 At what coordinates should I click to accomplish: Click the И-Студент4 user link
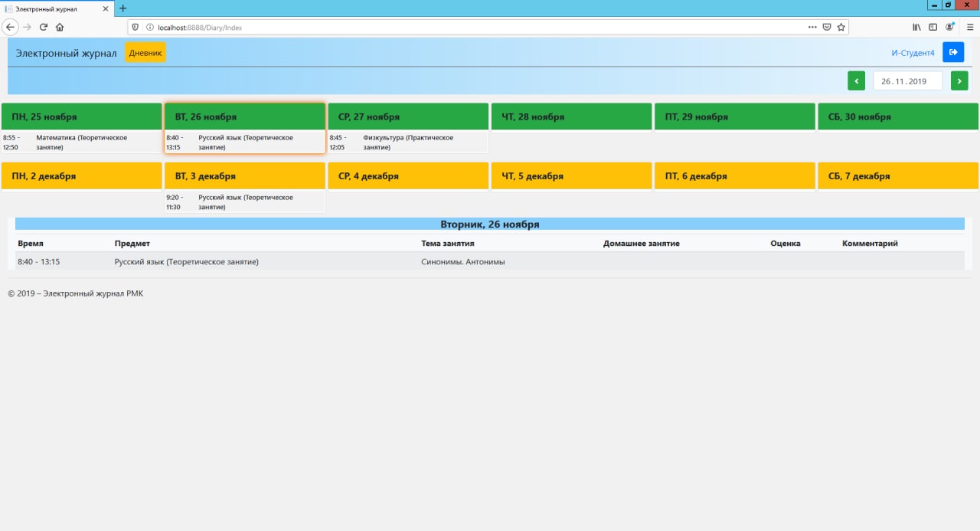tap(913, 53)
